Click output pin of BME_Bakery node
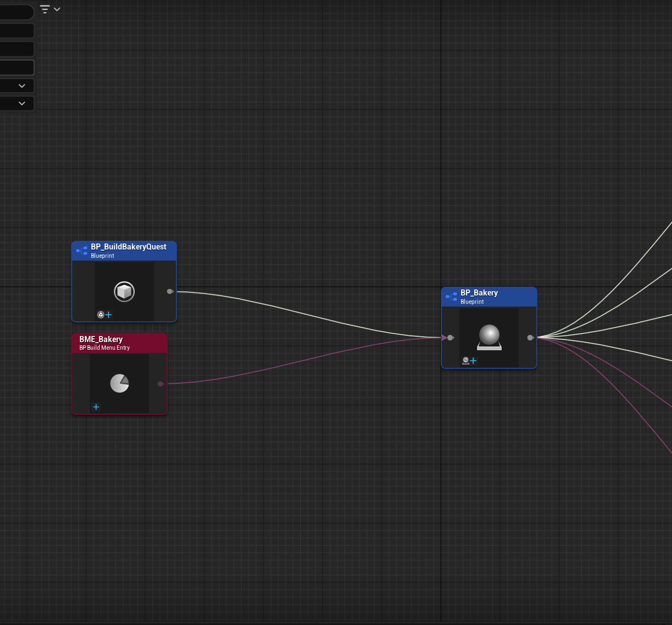672x625 pixels. click(x=160, y=384)
